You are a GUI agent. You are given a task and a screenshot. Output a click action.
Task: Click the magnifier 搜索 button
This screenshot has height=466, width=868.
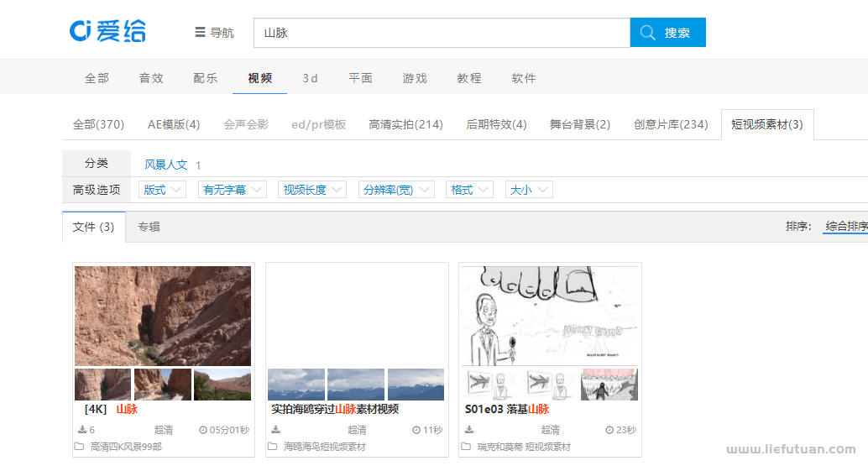pos(667,33)
